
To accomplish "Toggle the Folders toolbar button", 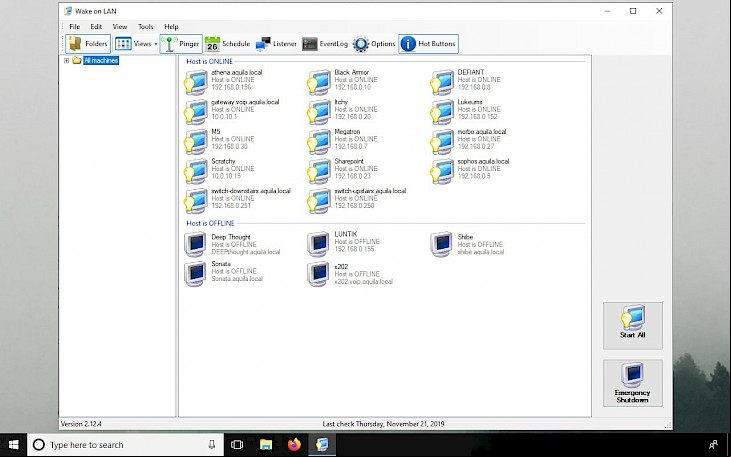I will (x=88, y=44).
